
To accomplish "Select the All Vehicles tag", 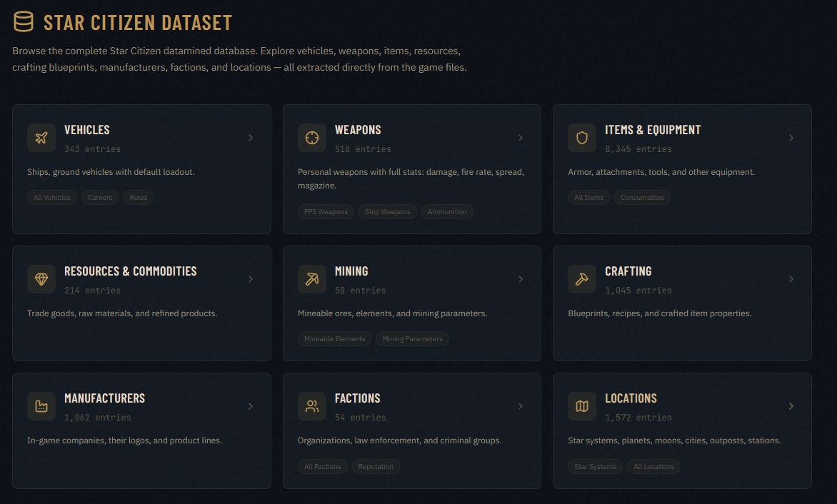I will (52, 197).
